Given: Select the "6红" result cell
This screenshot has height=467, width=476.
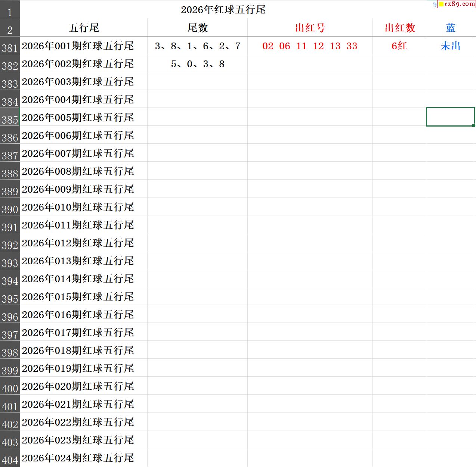Looking at the screenshot, I should (399, 46).
